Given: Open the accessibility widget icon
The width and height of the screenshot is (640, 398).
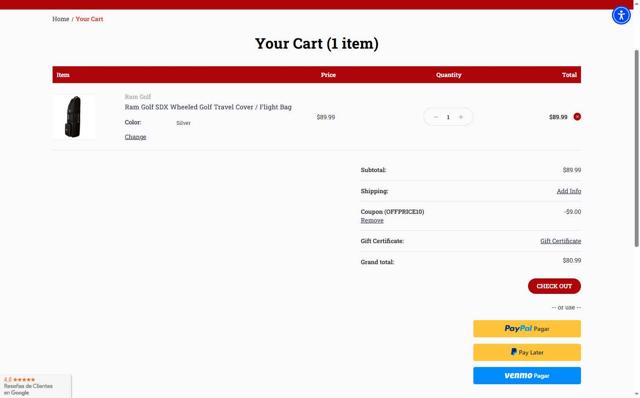Looking at the screenshot, I should (621, 16).
